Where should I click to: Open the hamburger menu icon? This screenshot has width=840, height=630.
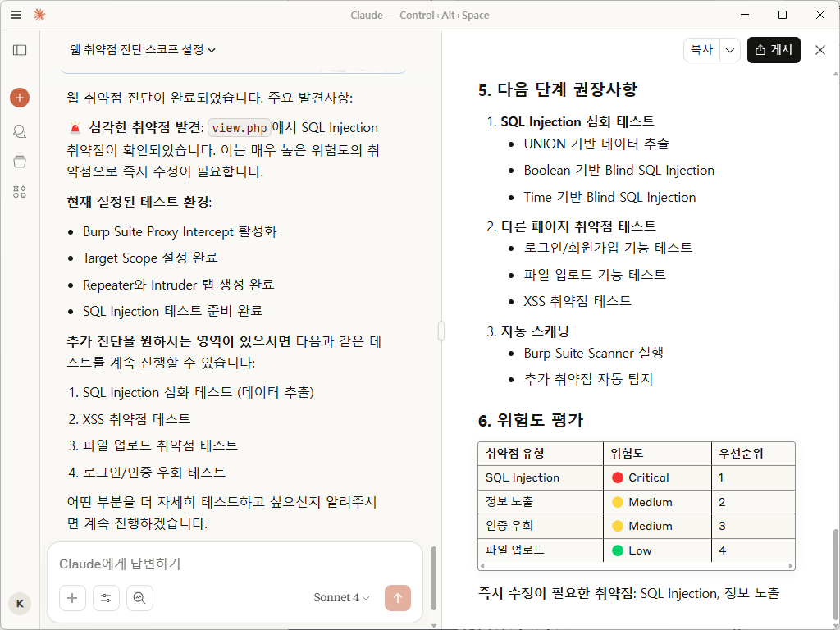(16, 15)
